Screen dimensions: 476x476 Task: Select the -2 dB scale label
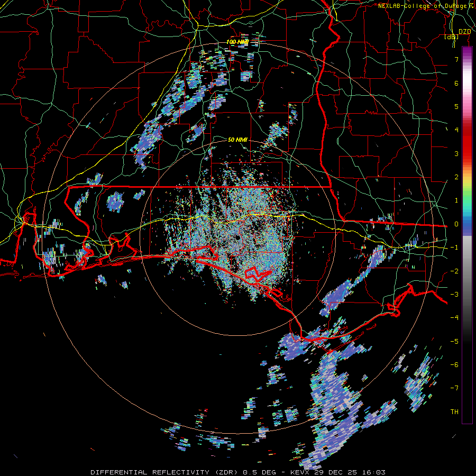click(x=454, y=271)
